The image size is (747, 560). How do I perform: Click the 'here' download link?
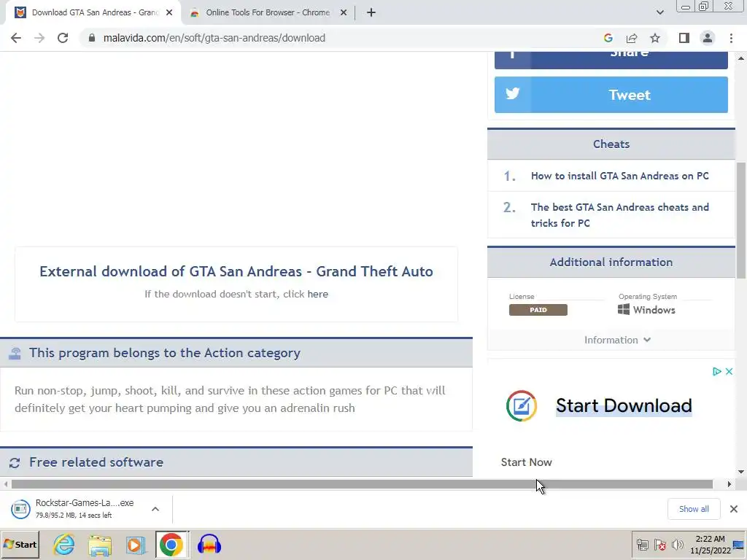[x=318, y=294]
